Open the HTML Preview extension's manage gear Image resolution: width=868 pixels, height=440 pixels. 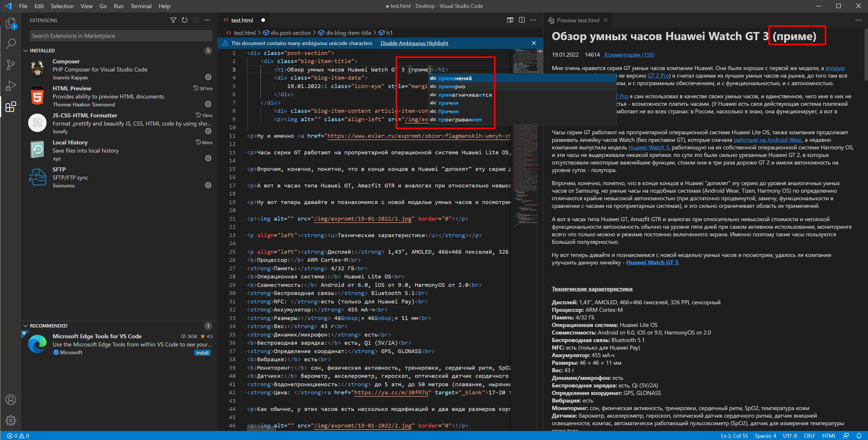click(208, 104)
